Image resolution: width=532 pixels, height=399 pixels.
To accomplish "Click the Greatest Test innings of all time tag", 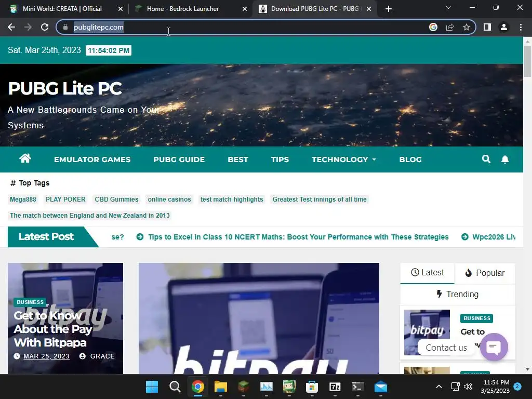I will (x=320, y=199).
